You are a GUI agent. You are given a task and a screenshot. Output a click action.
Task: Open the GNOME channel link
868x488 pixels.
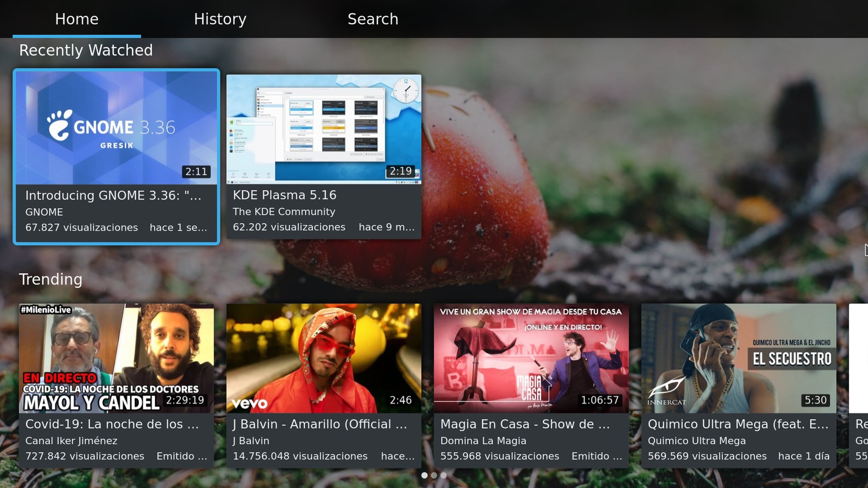[44, 212]
